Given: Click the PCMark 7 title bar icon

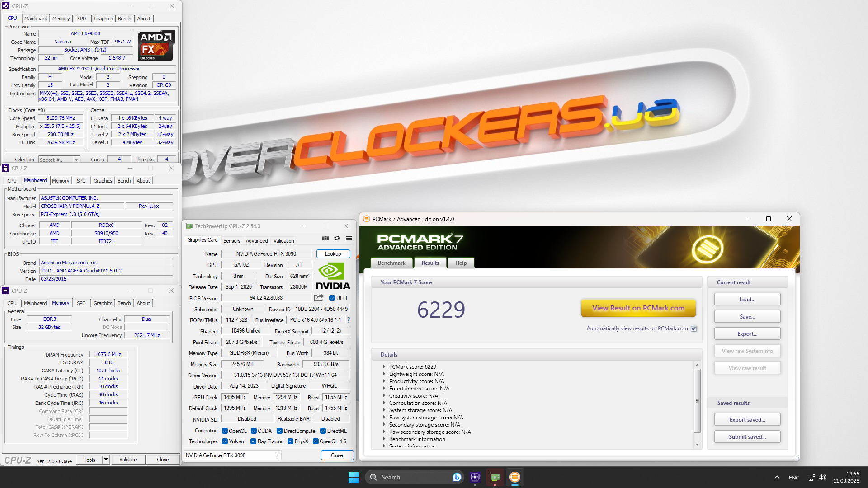Looking at the screenshot, I should [367, 219].
